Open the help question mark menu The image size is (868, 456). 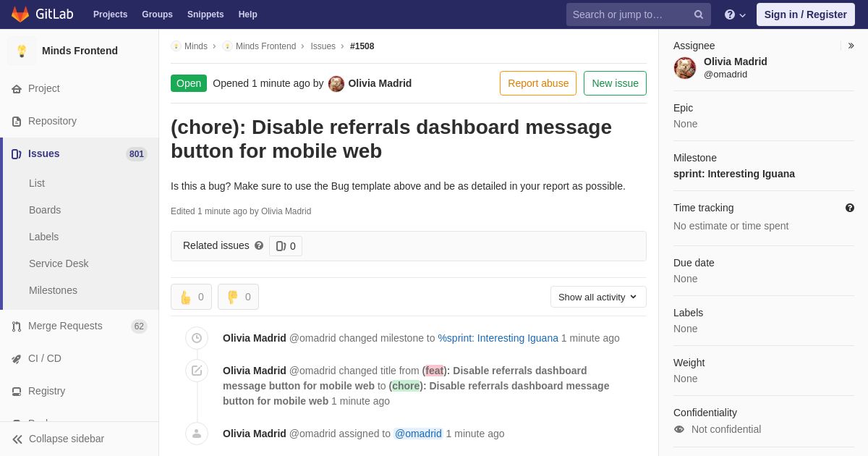click(x=735, y=14)
